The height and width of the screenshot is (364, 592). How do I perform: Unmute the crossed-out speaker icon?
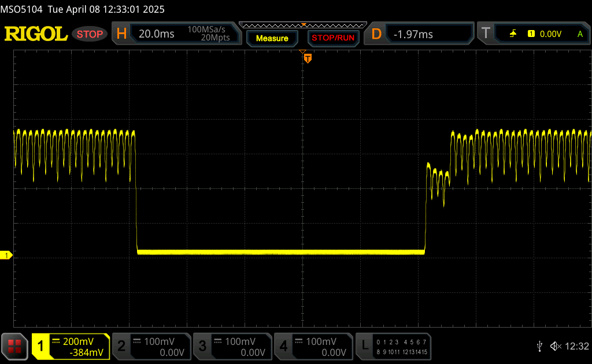click(555, 346)
